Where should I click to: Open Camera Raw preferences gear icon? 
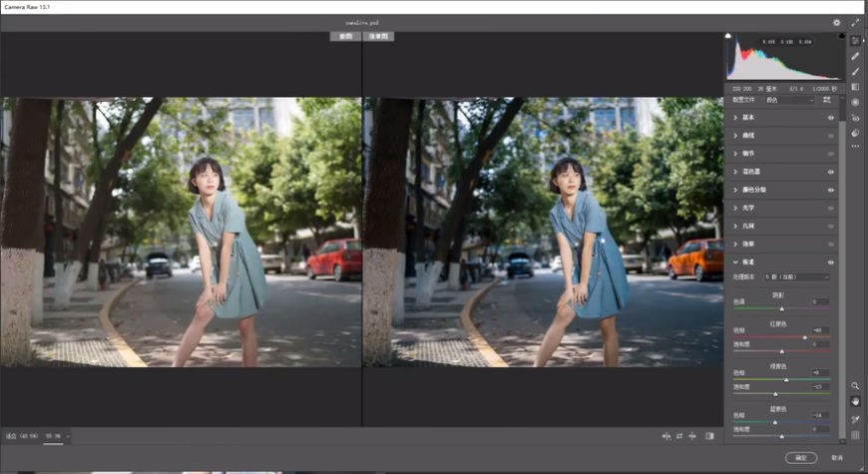tap(836, 23)
